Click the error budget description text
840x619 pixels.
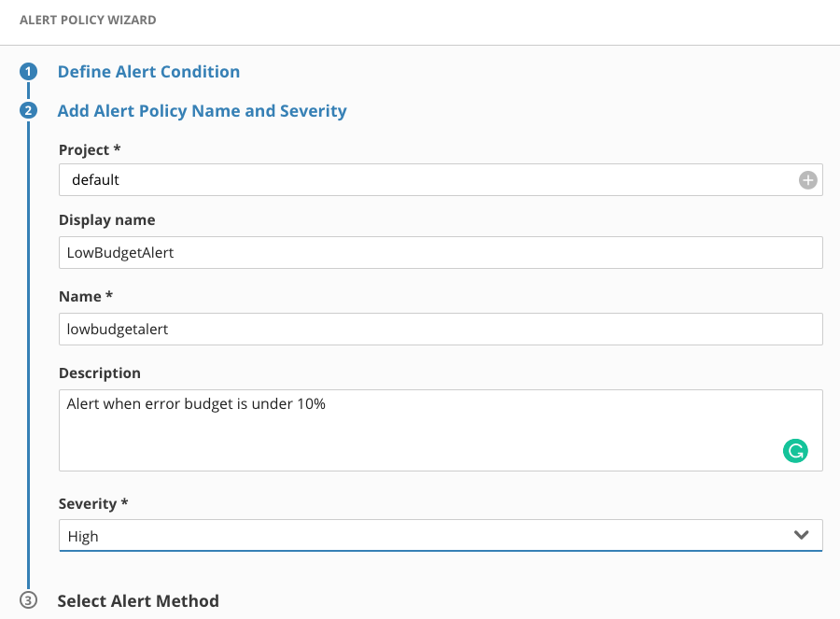195,403
